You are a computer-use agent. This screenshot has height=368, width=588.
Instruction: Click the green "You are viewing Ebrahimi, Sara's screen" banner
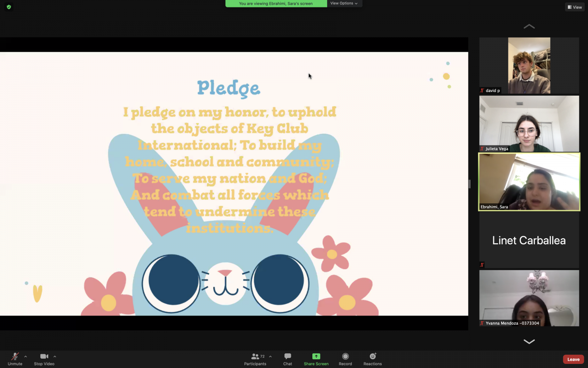coord(276,4)
